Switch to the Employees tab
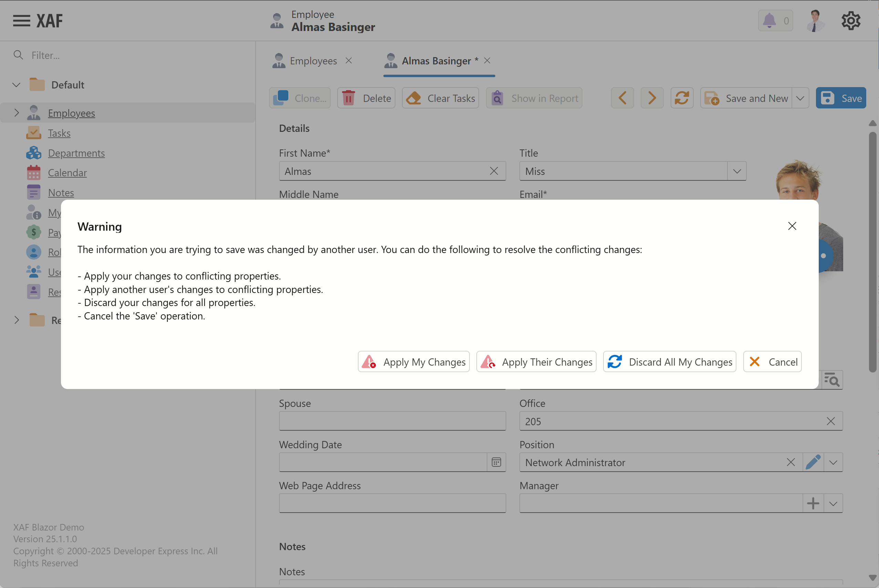Image resolution: width=879 pixels, height=588 pixels. pos(312,61)
